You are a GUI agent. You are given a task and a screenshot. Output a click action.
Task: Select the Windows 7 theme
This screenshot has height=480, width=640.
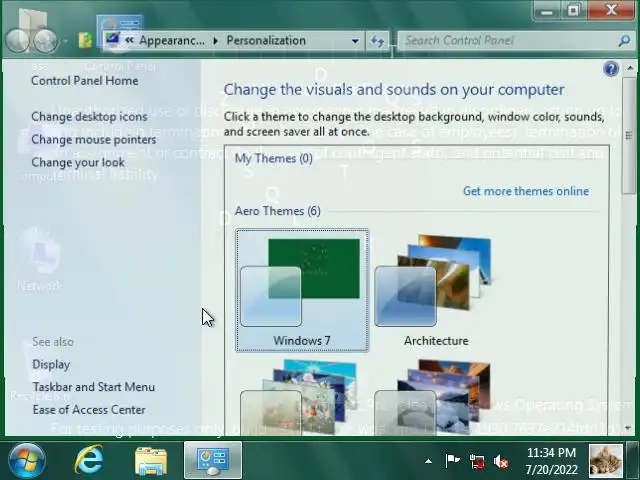point(302,291)
